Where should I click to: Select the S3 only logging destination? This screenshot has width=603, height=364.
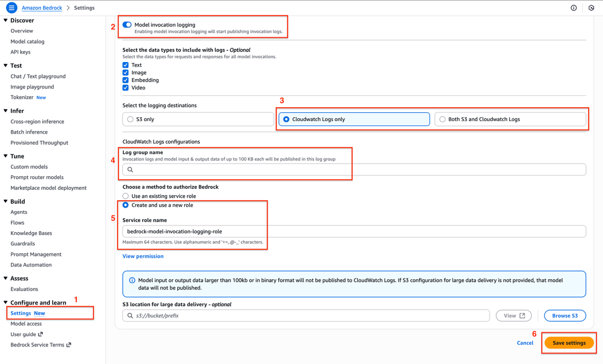click(x=130, y=119)
